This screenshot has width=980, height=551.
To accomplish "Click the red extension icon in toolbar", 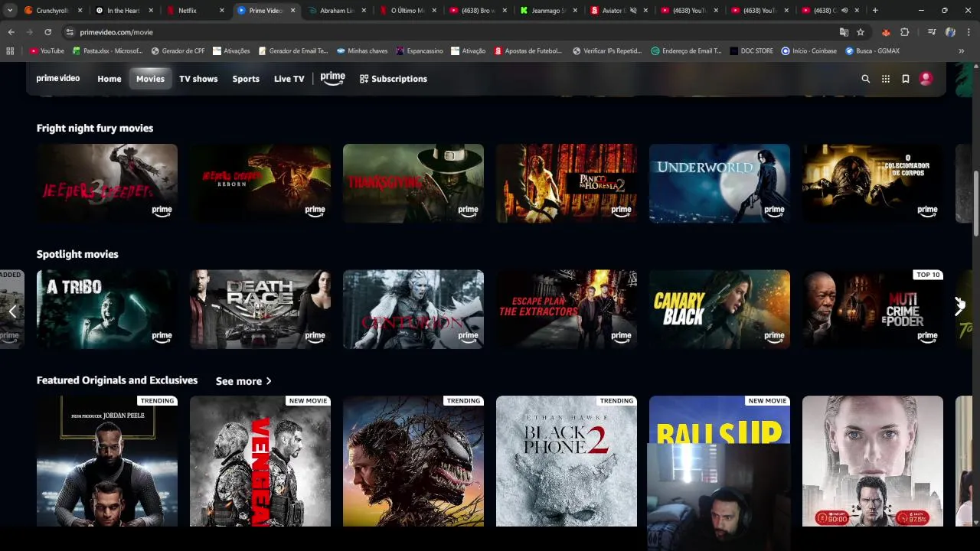I will tap(886, 32).
